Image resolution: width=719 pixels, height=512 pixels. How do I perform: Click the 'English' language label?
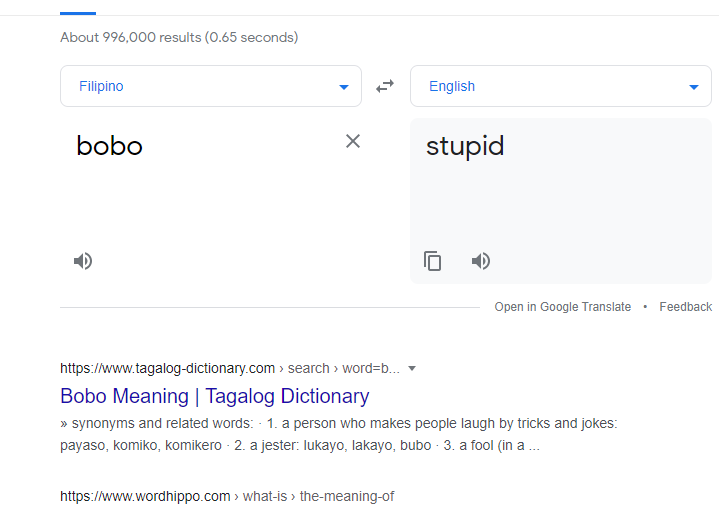(452, 86)
